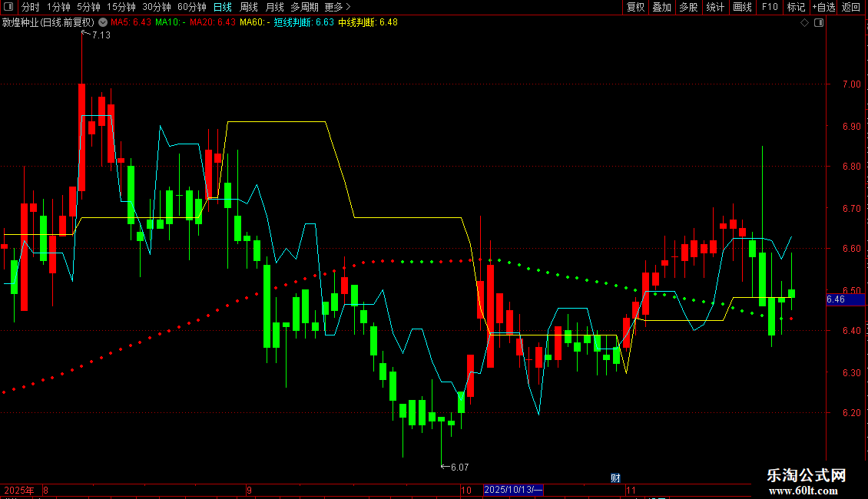This screenshot has width=868, height=499.
Task: Add stock via +自选 button
Action: click(823, 7)
